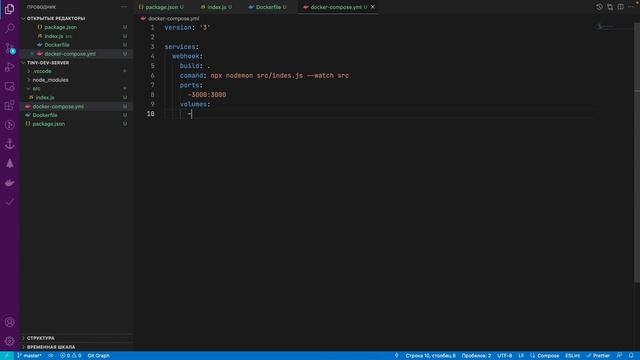Open Dockerfile in project tree
This screenshot has height=360, width=640.
coord(45,115)
